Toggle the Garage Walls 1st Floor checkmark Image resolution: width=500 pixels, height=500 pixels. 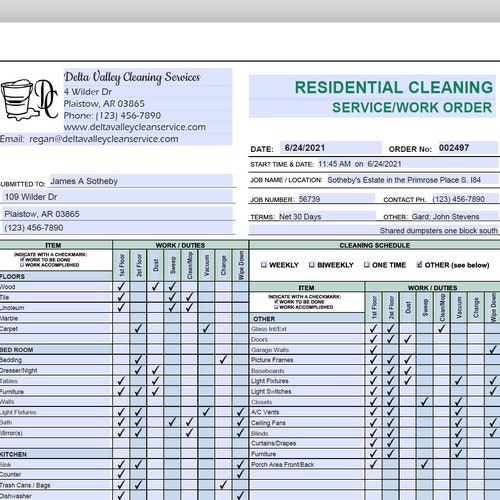coord(373,350)
